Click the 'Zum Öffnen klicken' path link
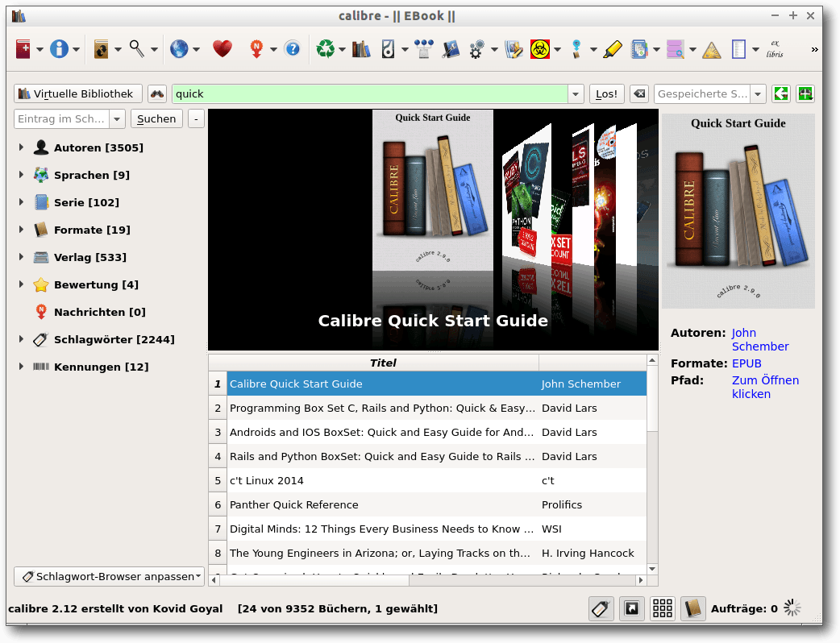The image size is (840, 643). [766, 387]
